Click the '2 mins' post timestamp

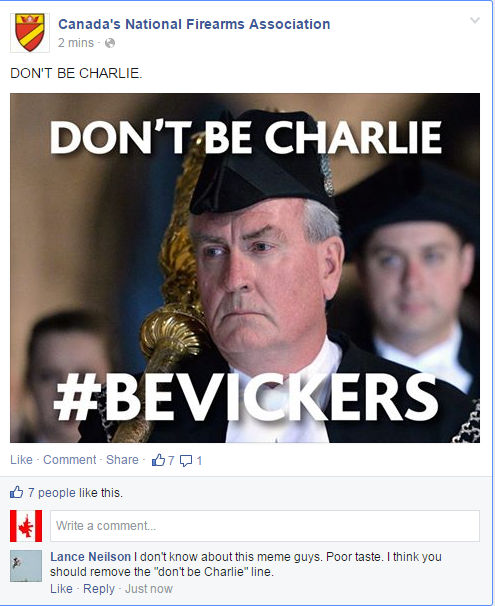76,43
